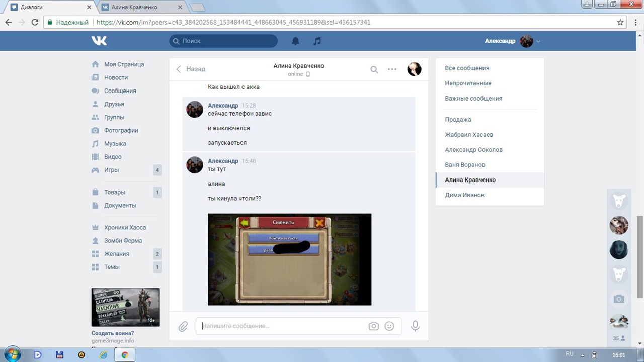
Task: Select Важные сообщения filter
Action: click(473, 99)
